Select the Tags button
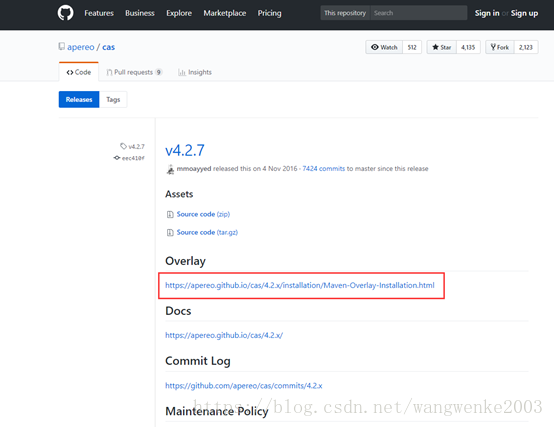This screenshot has height=427, width=554. 113,100
